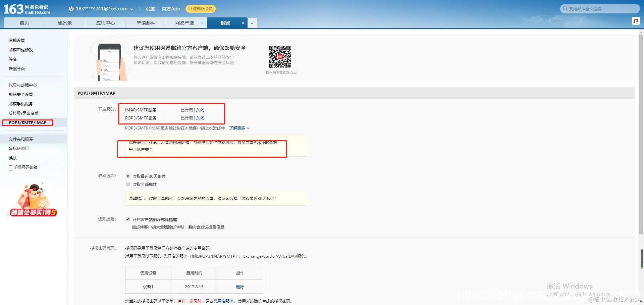Click the 重启服务 link

click(x=226, y=301)
